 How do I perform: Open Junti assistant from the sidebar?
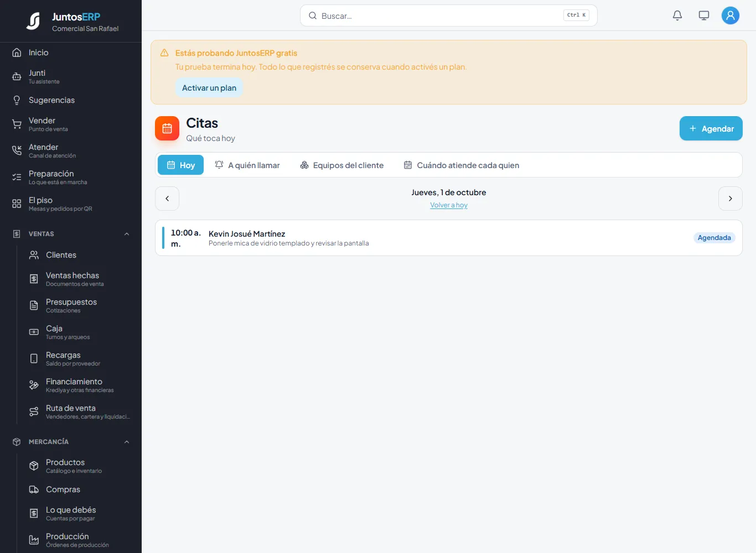[71, 76]
